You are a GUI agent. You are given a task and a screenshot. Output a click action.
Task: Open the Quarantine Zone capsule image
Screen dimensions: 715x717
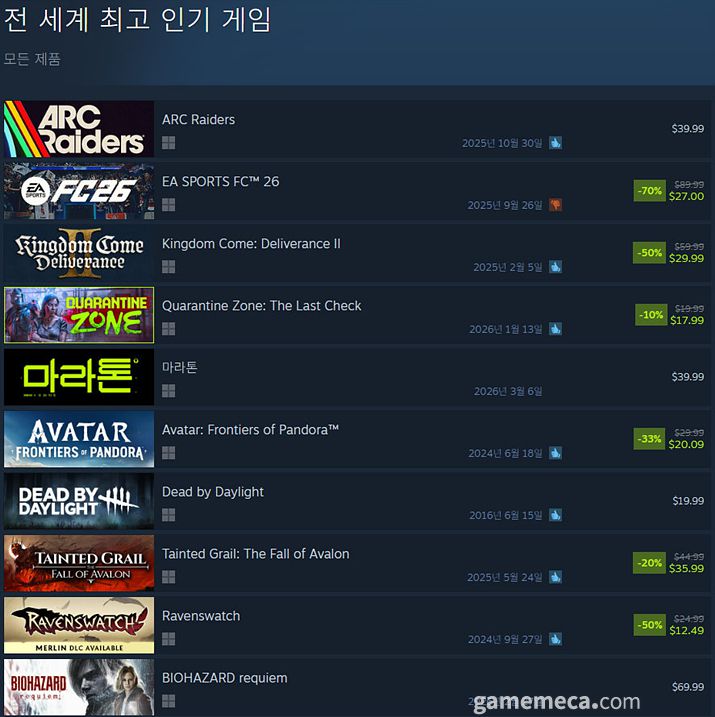79,315
